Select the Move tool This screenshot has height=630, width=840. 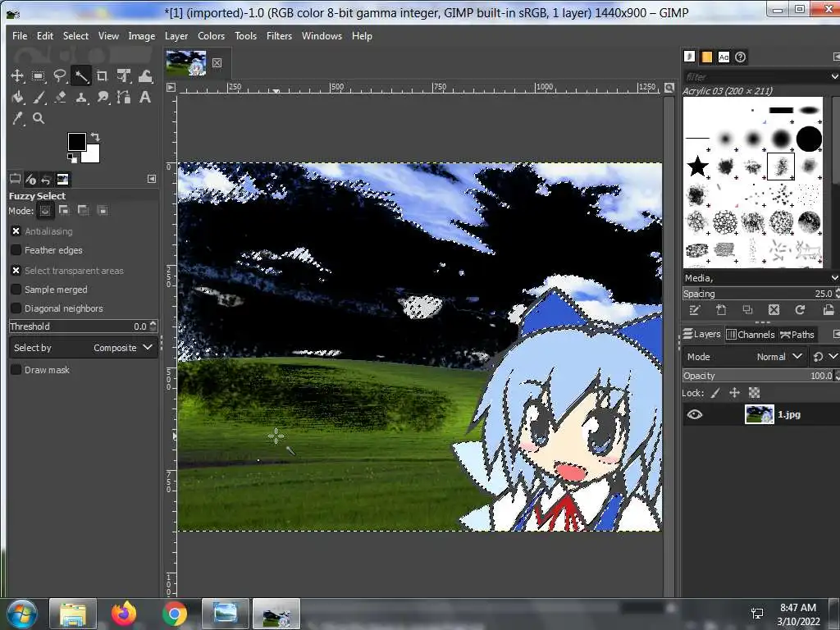pos(17,75)
